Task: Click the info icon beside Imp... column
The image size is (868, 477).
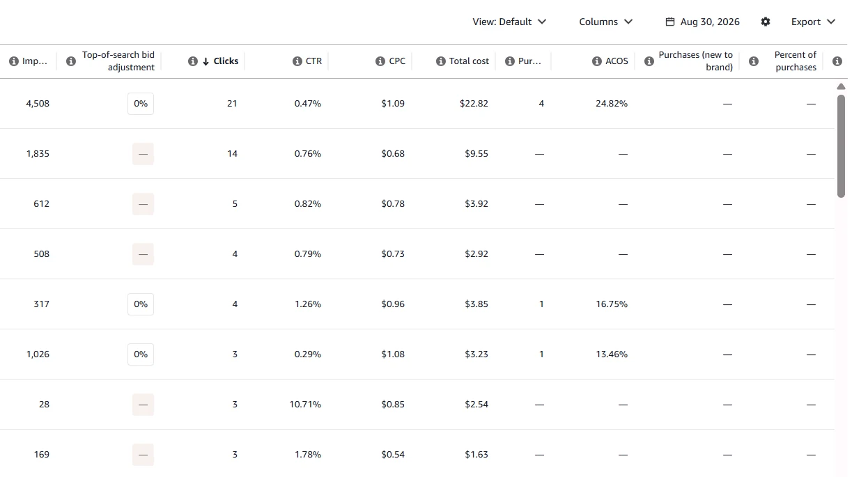Action: (x=13, y=61)
